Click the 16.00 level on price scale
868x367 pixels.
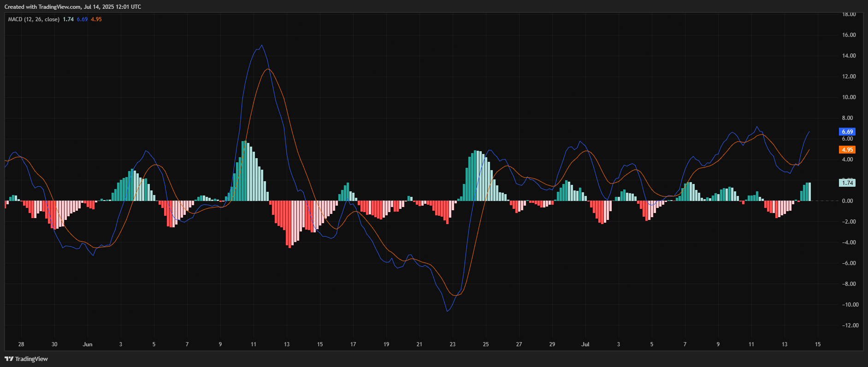pos(849,35)
